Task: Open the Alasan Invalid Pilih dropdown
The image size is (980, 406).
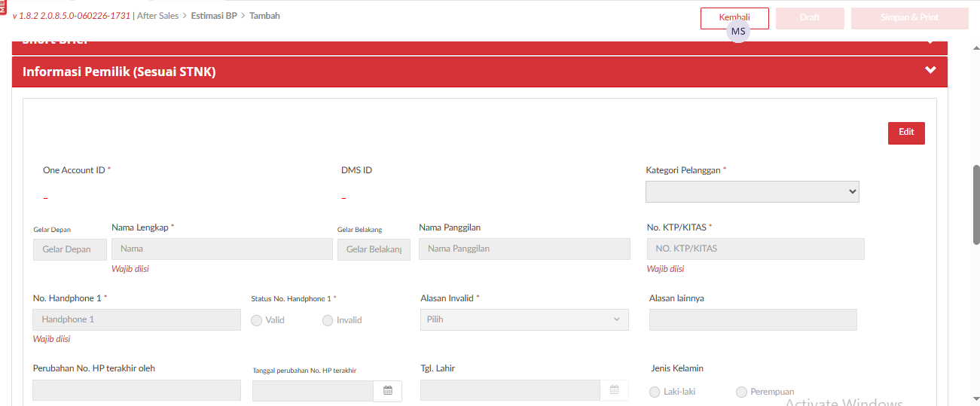Action: 524,319
